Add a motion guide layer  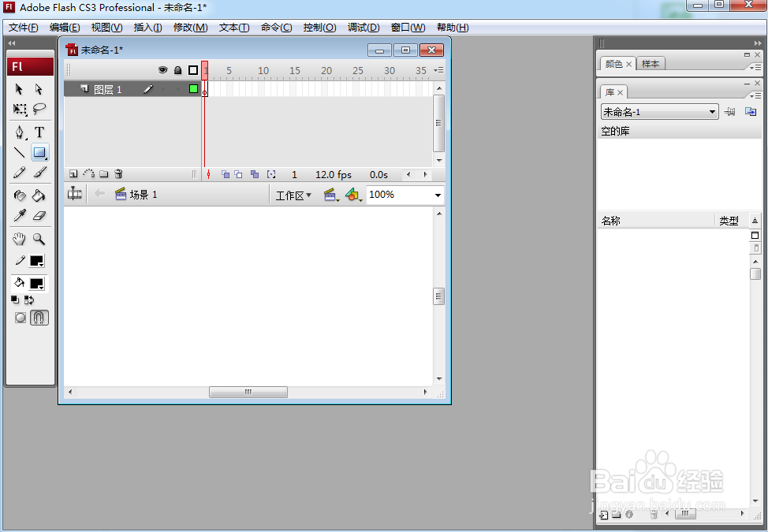pos(88,173)
